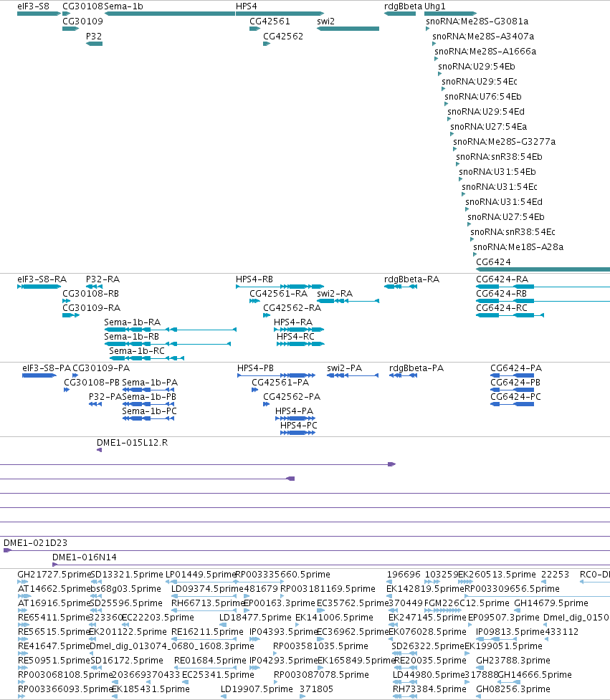
Task: Click the CG42562-PA CDS label
Action: click(292, 397)
